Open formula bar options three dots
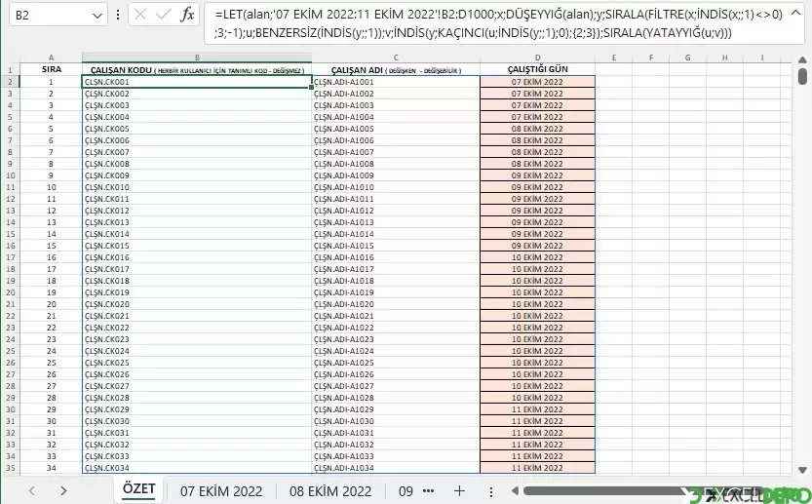Image resolution: width=812 pixels, height=504 pixels. pyautogui.click(x=118, y=15)
